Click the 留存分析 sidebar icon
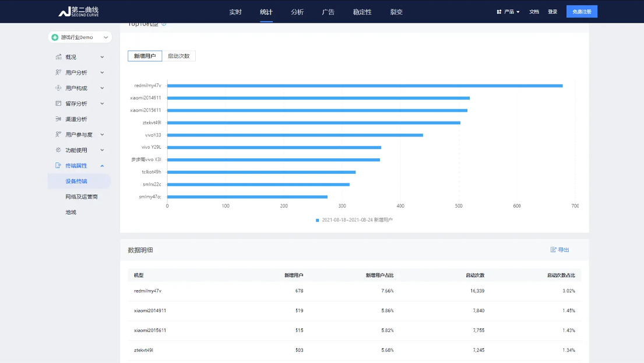644x363 pixels. (58, 103)
